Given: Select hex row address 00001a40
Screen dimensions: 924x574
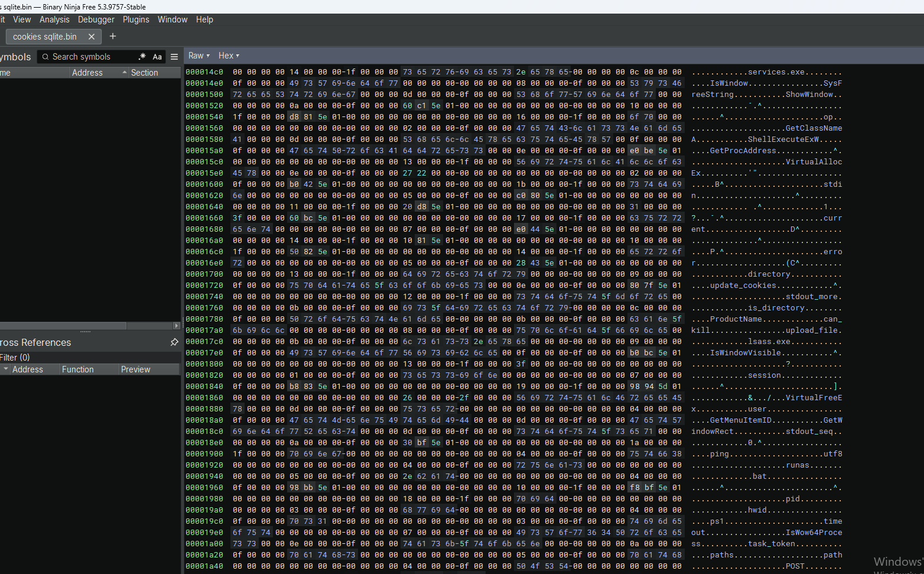Looking at the screenshot, I should click(204, 566).
